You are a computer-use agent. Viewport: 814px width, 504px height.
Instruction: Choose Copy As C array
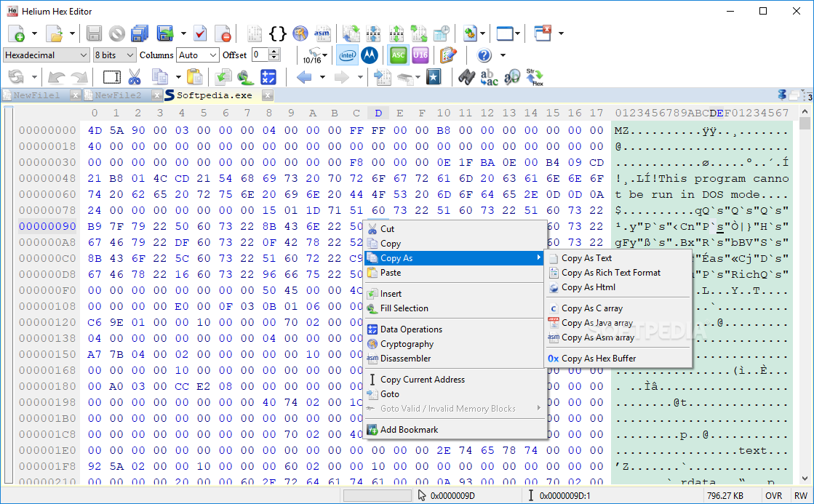pyautogui.click(x=618, y=308)
